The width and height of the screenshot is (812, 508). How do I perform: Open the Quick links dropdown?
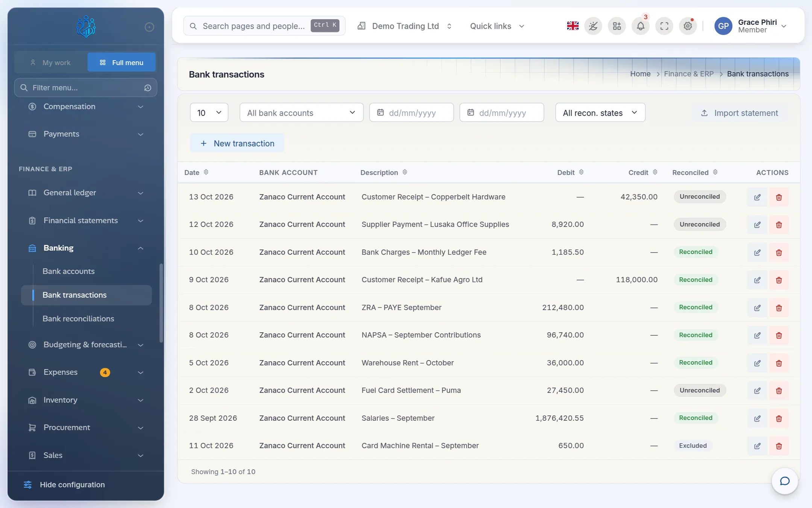pyautogui.click(x=497, y=26)
